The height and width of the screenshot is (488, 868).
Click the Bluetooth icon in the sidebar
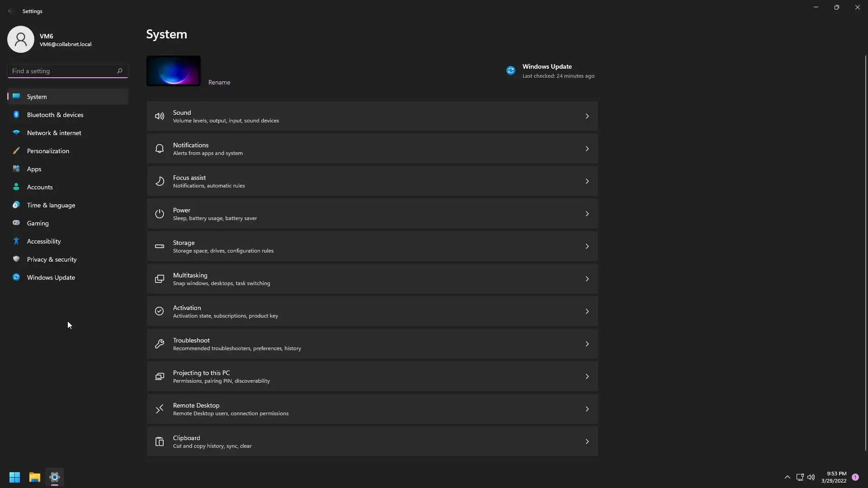coord(16,115)
